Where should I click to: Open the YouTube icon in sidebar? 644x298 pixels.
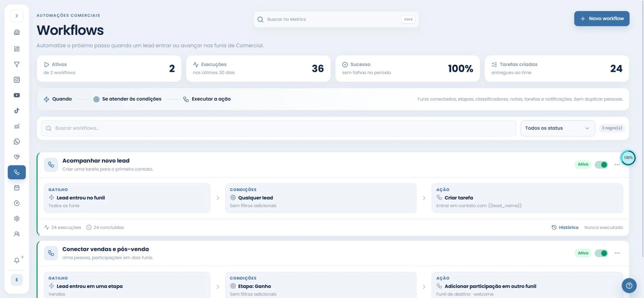pyautogui.click(x=16, y=95)
